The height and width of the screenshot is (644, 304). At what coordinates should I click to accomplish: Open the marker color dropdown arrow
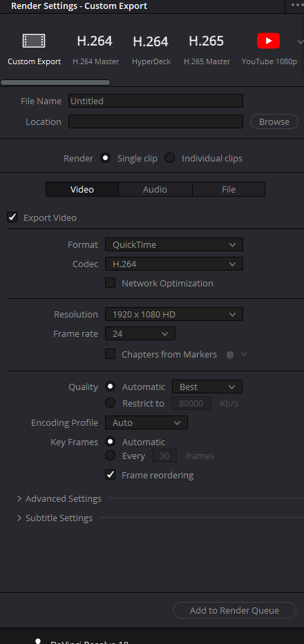[x=244, y=354]
